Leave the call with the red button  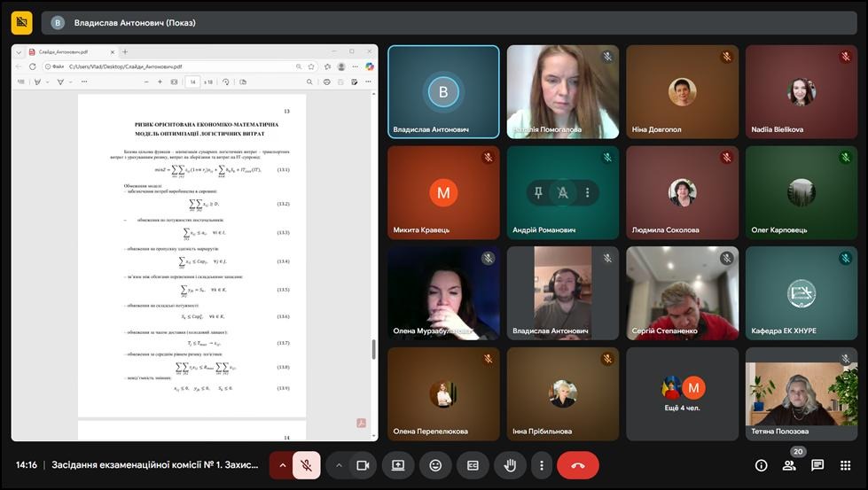(578, 465)
